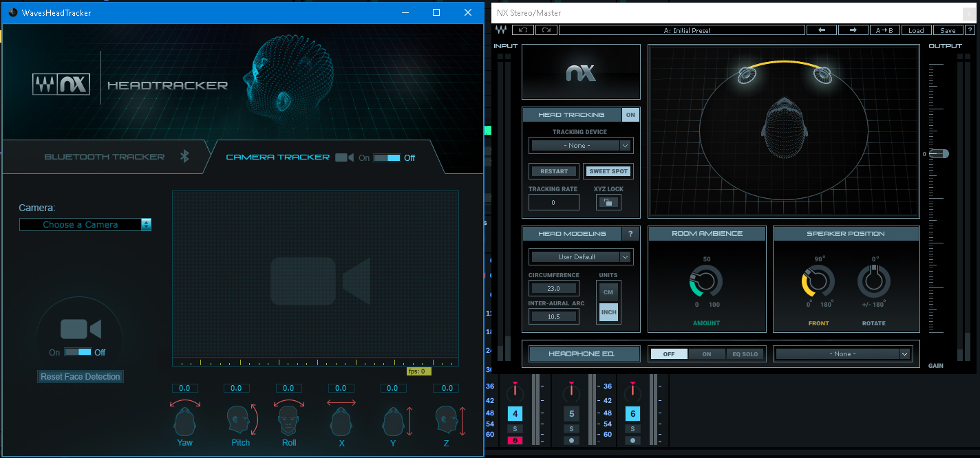Click the RESTART tracking button
Screen dimensions: 980x458
[x=554, y=171]
